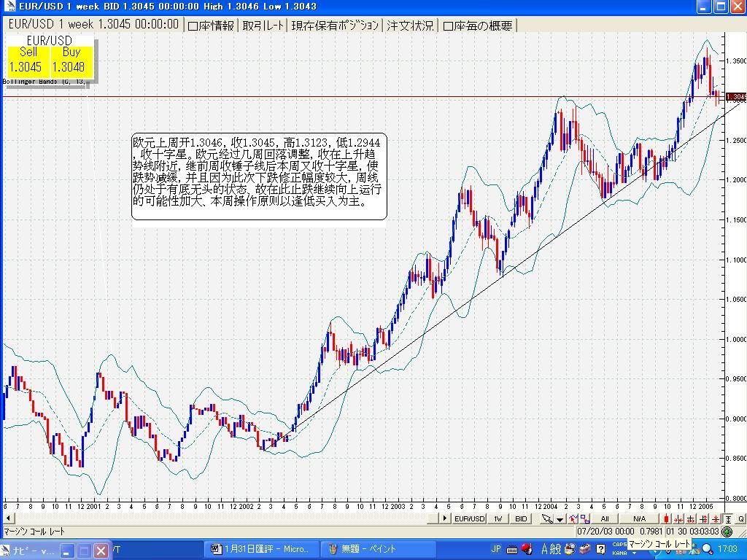Image resolution: width=747 pixels, height=560 pixels.
Task: Click the N/A button in toolbar
Action: coord(639,518)
